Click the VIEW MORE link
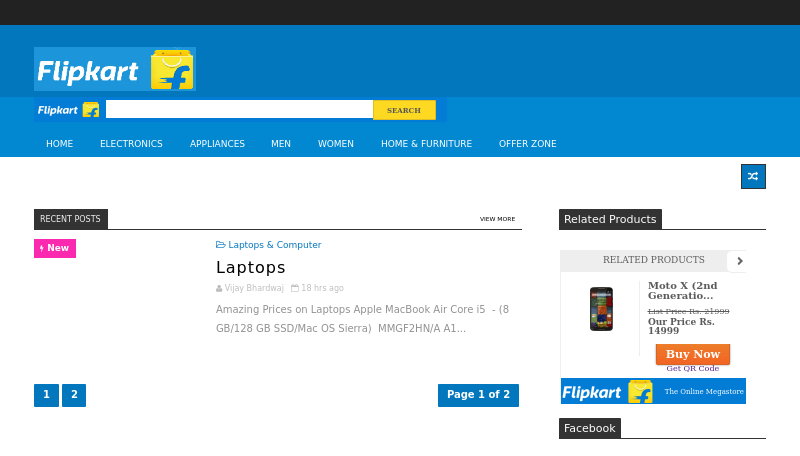Image resolution: width=800 pixels, height=456 pixels. tap(497, 219)
